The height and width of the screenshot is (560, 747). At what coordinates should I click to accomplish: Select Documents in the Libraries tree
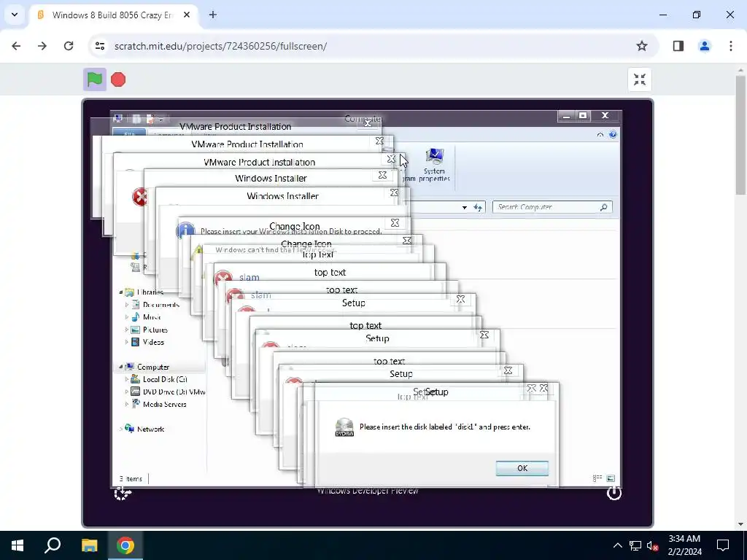click(156, 305)
